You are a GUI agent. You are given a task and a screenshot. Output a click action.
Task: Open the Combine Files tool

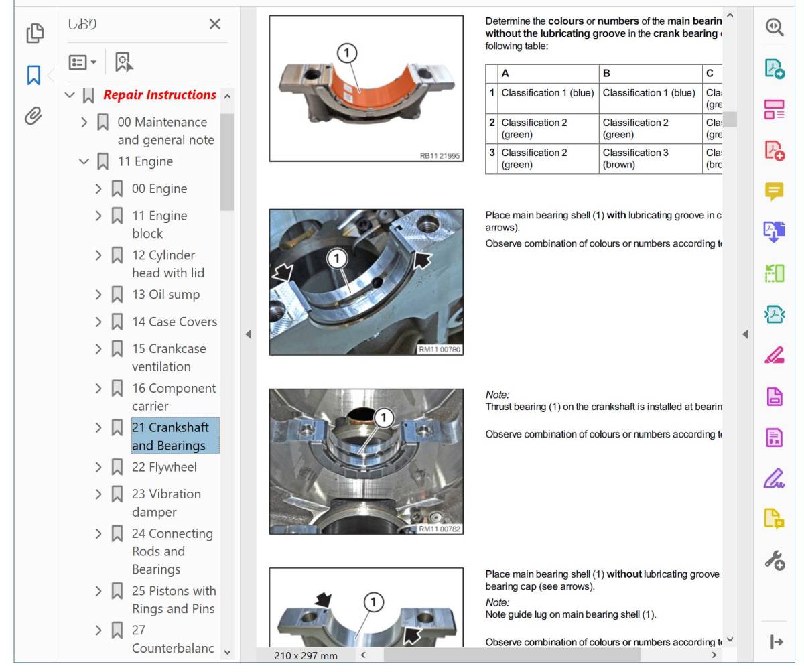point(775,232)
